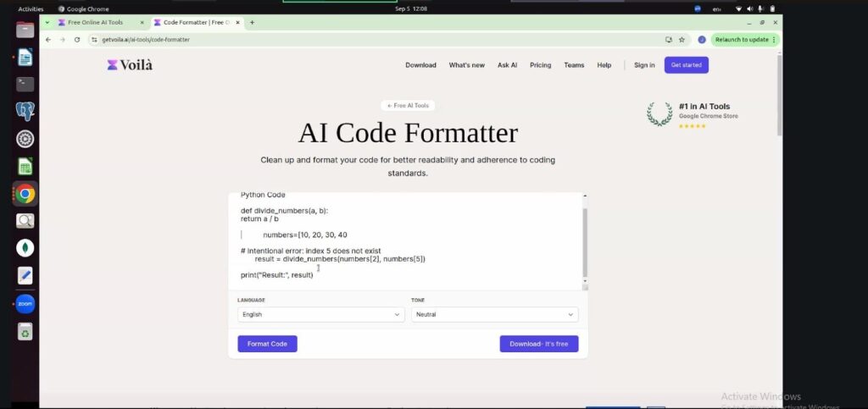
Task: Go forward with the browser arrow
Action: (x=63, y=40)
